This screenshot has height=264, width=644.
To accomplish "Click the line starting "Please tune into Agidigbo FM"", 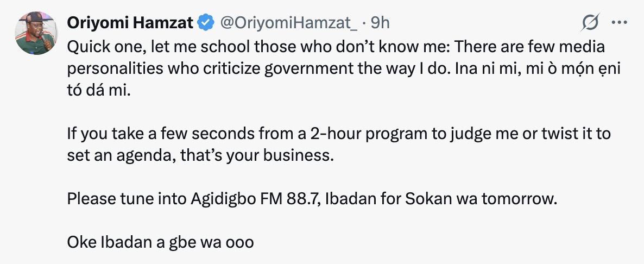I will [312, 198].
